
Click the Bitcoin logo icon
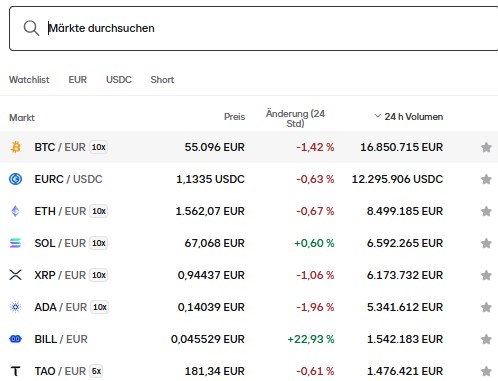[x=15, y=147]
